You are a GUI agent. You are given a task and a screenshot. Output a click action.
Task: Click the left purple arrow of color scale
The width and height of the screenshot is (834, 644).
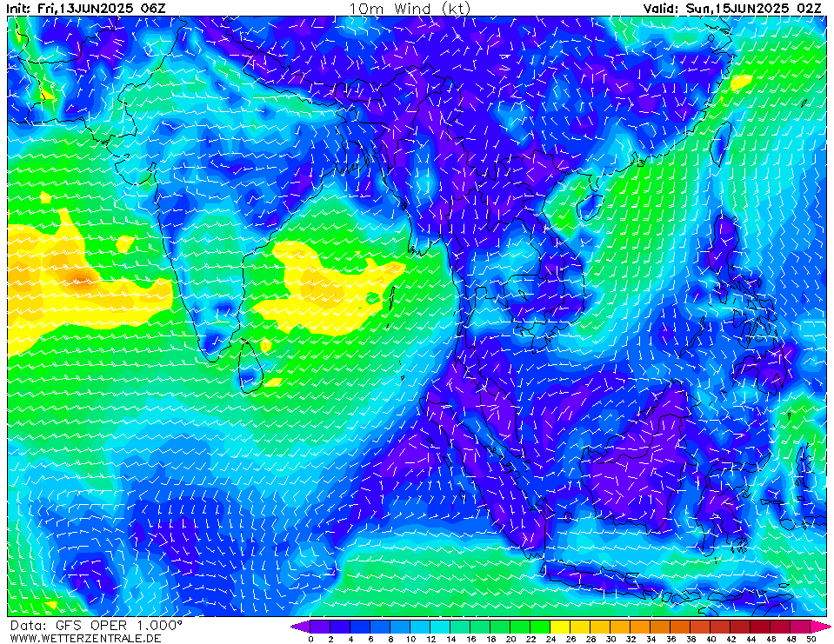pos(300,627)
